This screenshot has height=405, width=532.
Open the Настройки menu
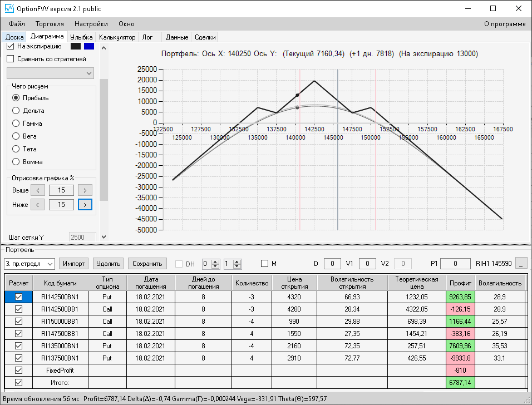91,24
